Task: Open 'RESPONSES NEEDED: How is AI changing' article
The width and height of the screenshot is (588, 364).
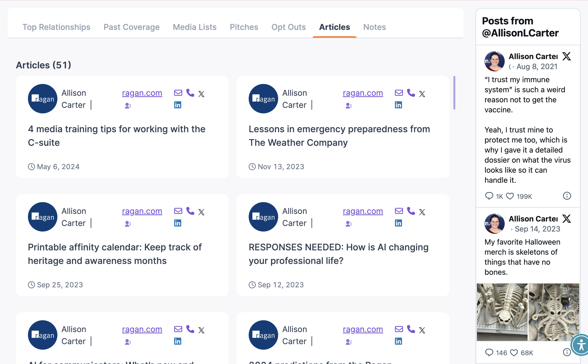Action: [x=339, y=254]
